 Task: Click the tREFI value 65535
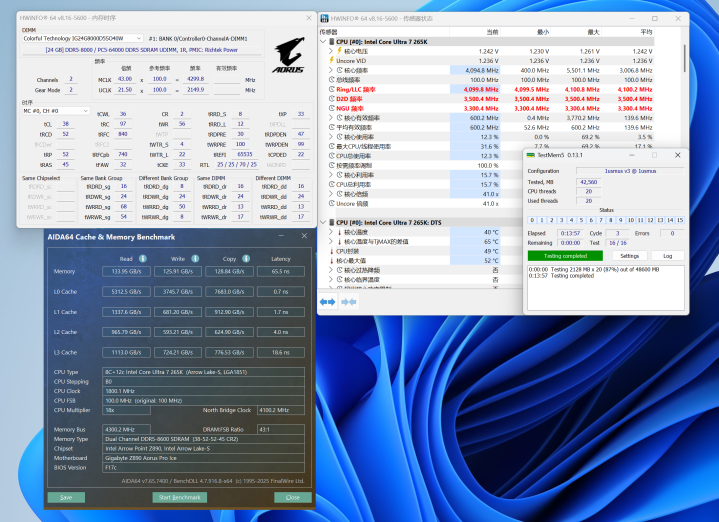pos(244,154)
